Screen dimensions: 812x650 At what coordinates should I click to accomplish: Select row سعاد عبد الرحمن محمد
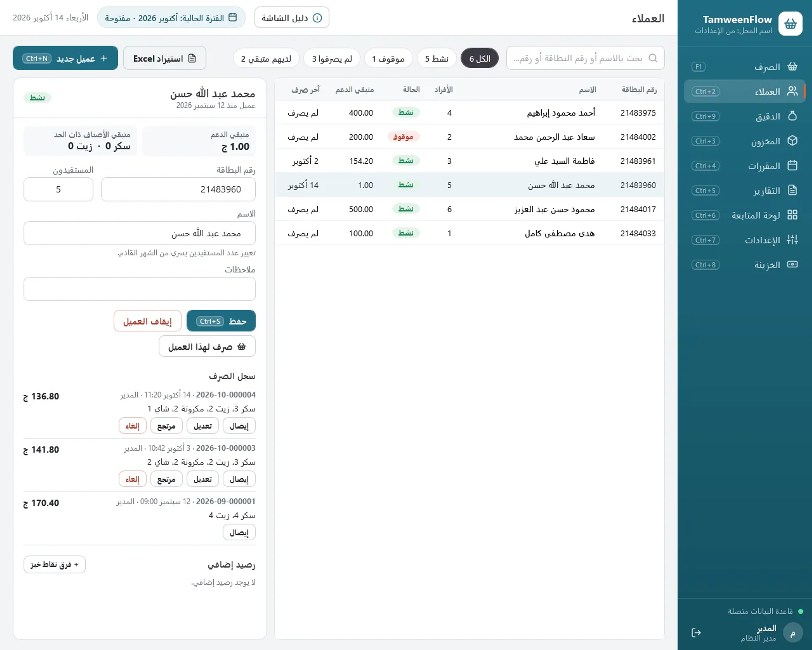coord(469,136)
